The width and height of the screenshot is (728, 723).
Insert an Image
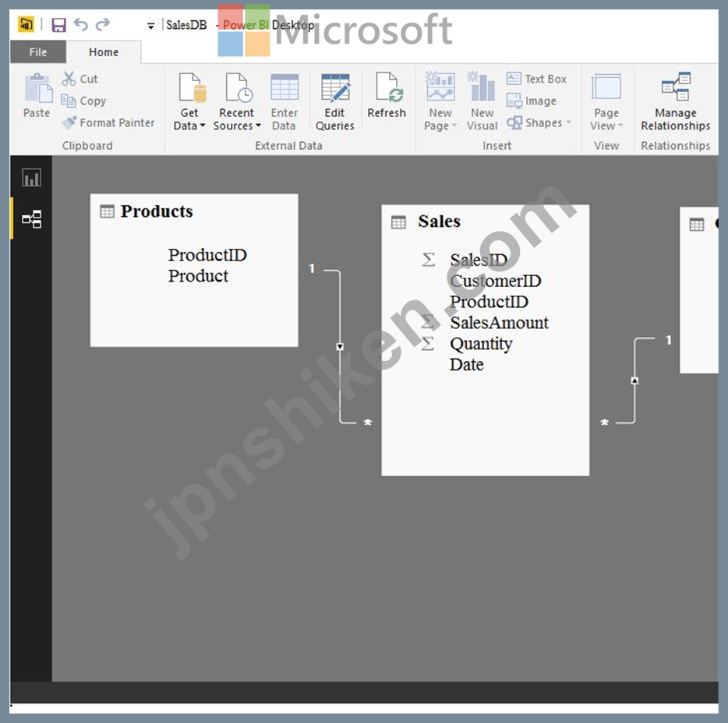531,101
